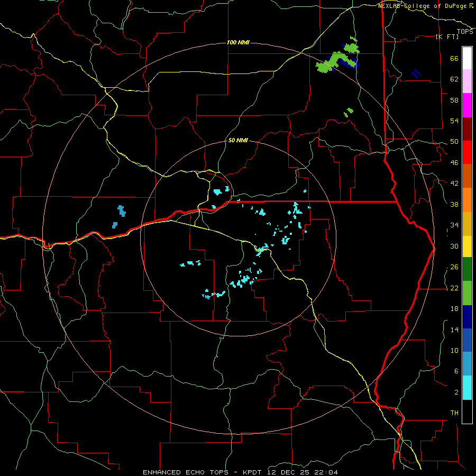Click the "66" legend value
This screenshot has width=476, height=476.
454,59
